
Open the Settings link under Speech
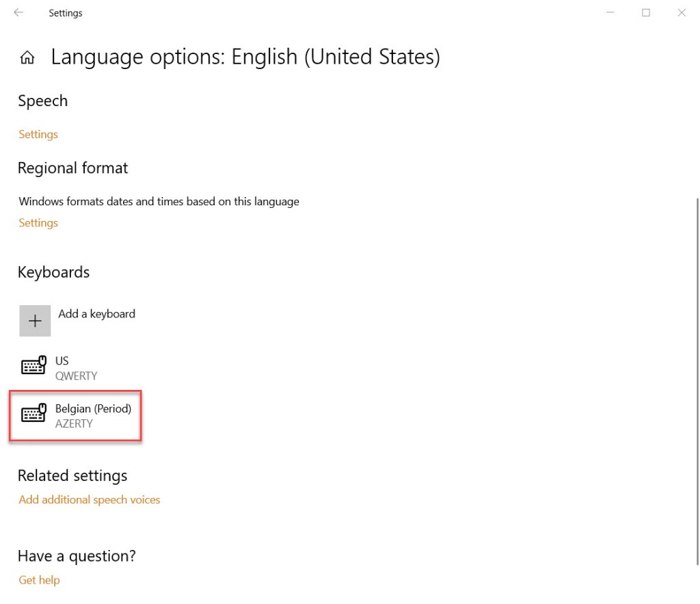click(x=38, y=134)
